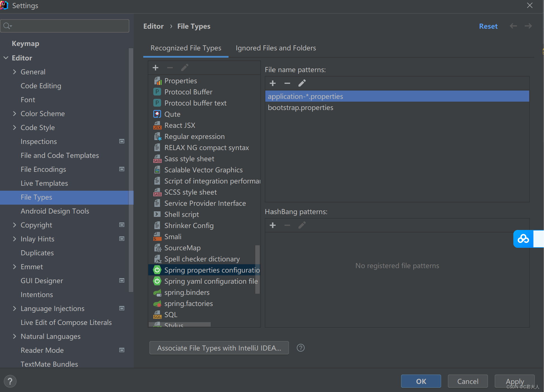Click the navigate back arrow icon

pyautogui.click(x=513, y=26)
